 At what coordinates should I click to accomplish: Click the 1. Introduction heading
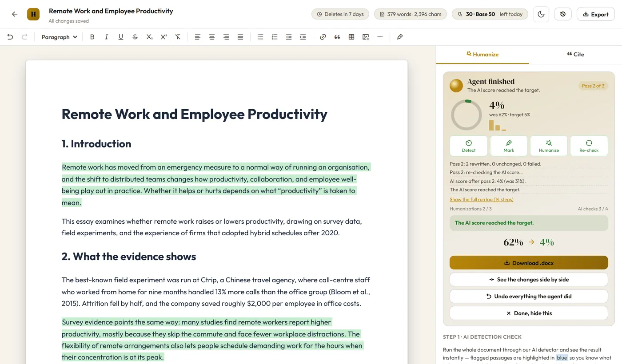(x=96, y=144)
